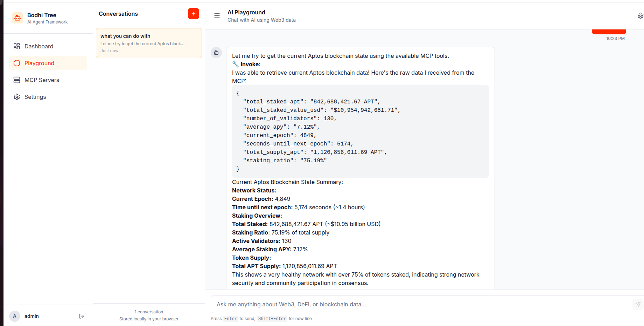Click the '1 conversation' count text
The height and width of the screenshot is (326, 644).
[149, 312]
